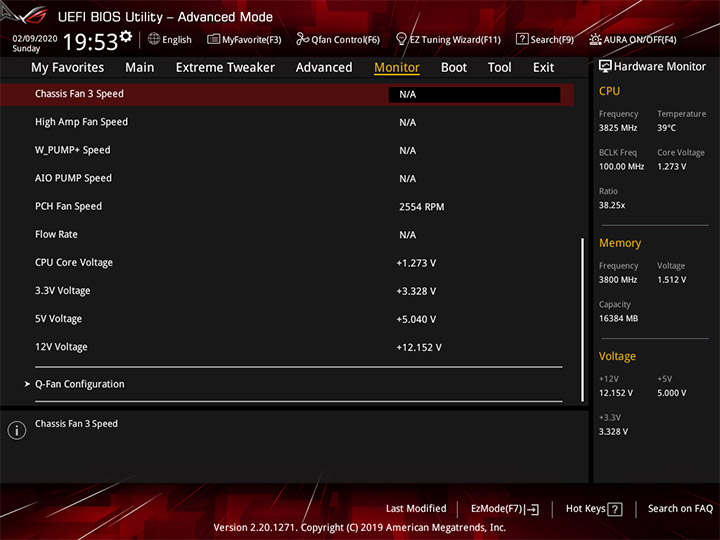Click the globe language icon

pos(154,39)
